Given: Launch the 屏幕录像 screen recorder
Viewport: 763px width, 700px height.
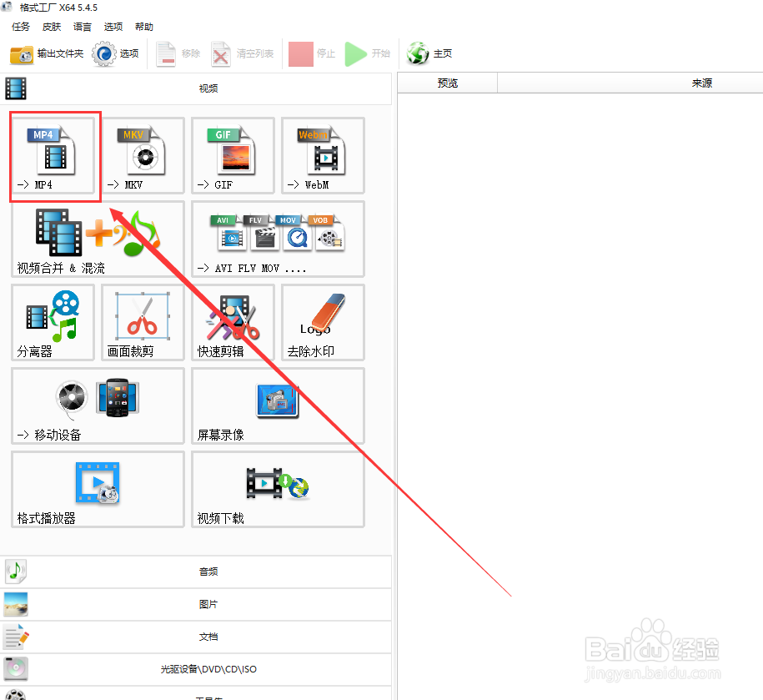Looking at the screenshot, I should click(277, 405).
